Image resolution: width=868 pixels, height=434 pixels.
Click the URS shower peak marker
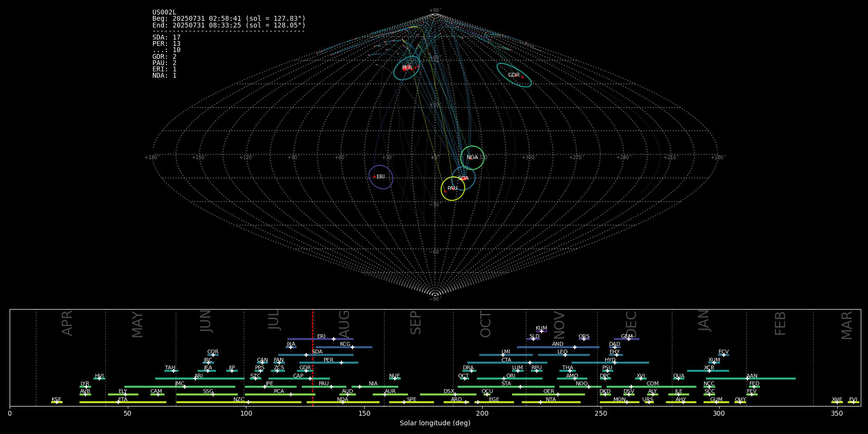pyautogui.click(x=649, y=402)
